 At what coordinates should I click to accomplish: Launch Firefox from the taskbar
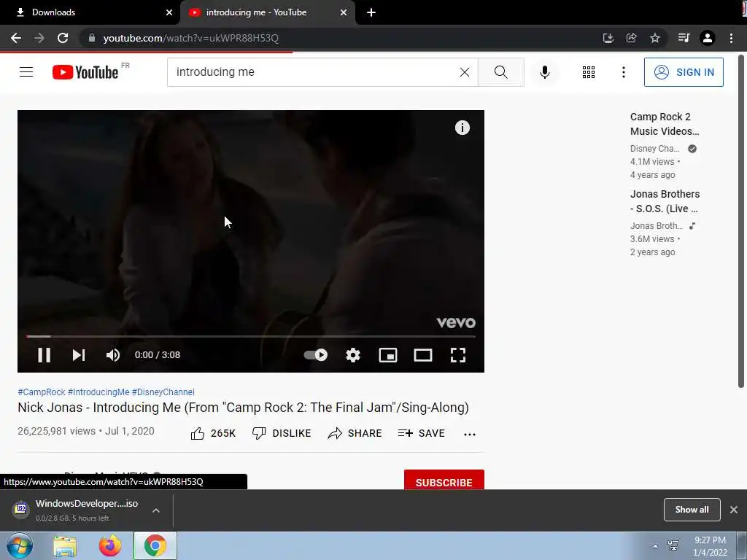[x=110, y=546]
